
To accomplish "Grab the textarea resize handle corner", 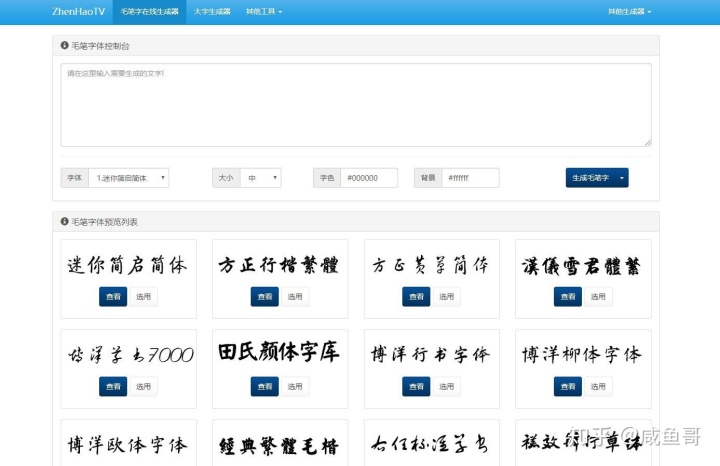I will (648, 143).
